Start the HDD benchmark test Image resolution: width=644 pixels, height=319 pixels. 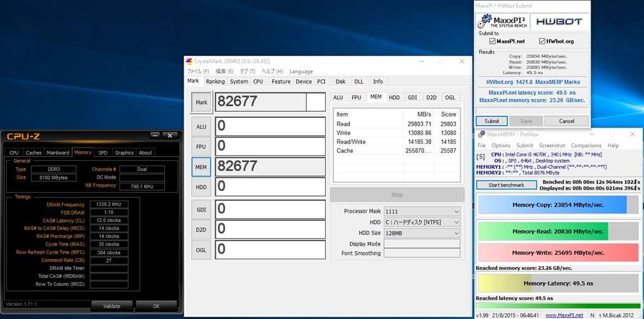click(x=201, y=187)
